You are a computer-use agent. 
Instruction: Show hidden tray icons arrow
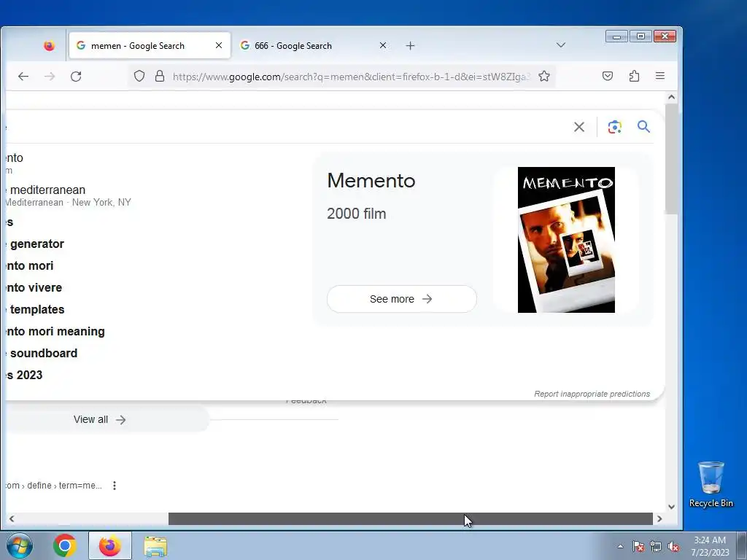click(620, 547)
